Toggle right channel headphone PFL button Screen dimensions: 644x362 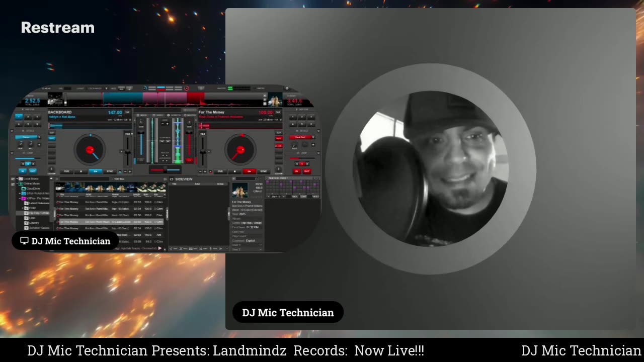click(x=189, y=160)
